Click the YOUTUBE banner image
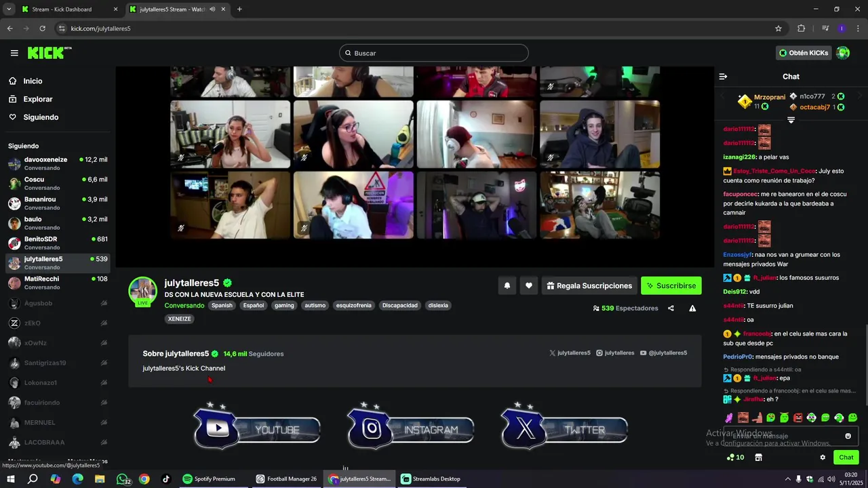Image resolution: width=868 pixels, height=488 pixels. click(x=257, y=426)
